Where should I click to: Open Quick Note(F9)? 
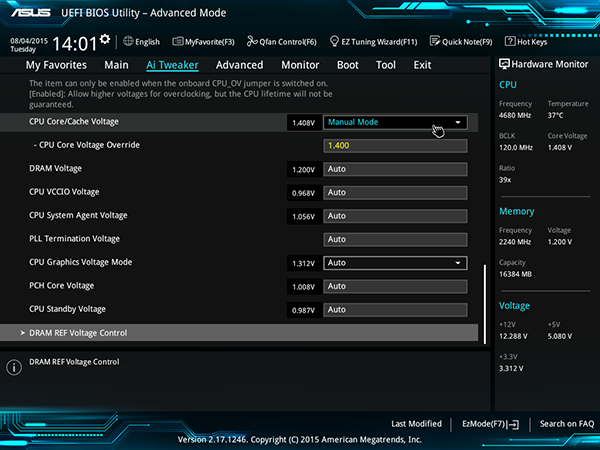pos(461,41)
